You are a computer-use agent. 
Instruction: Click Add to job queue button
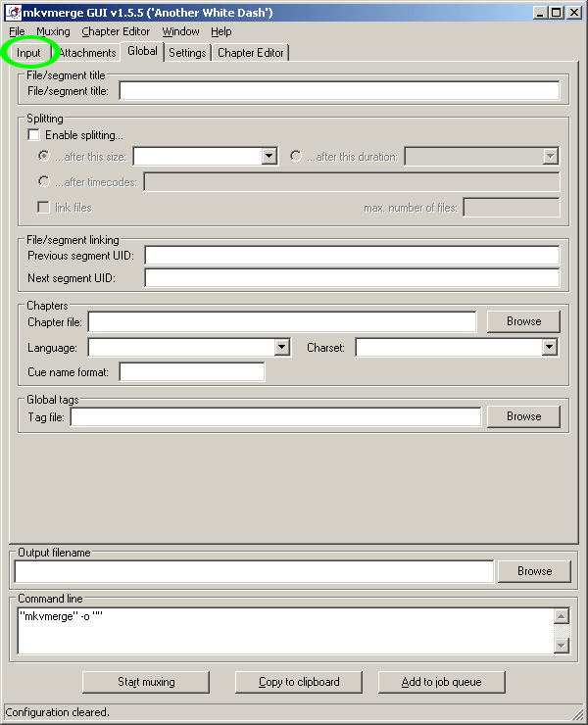coord(441,682)
